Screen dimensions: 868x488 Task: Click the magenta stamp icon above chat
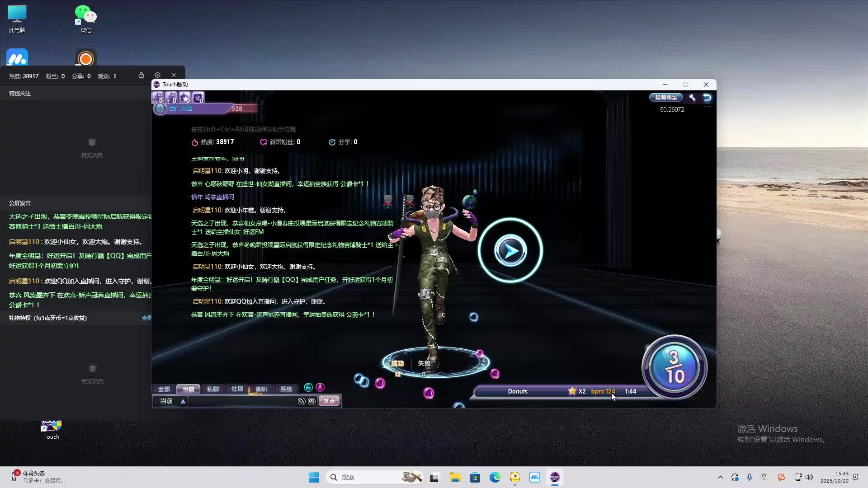point(320,388)
